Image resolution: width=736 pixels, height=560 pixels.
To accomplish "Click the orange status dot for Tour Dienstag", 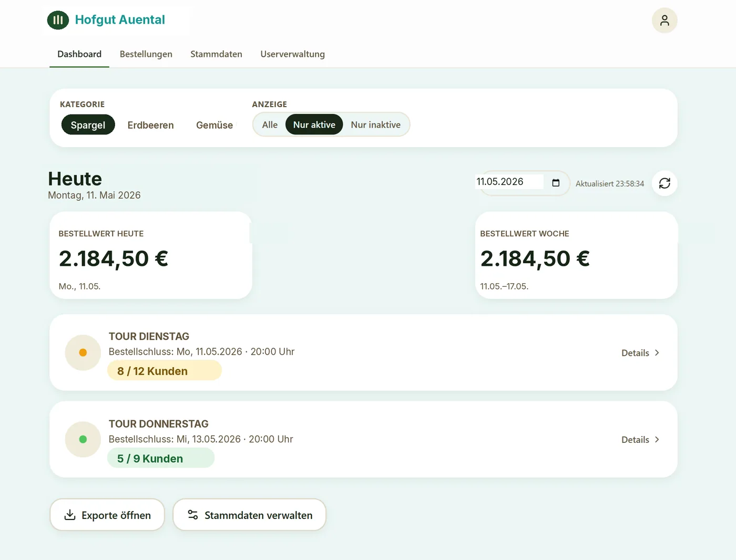I will coord(83,352).
